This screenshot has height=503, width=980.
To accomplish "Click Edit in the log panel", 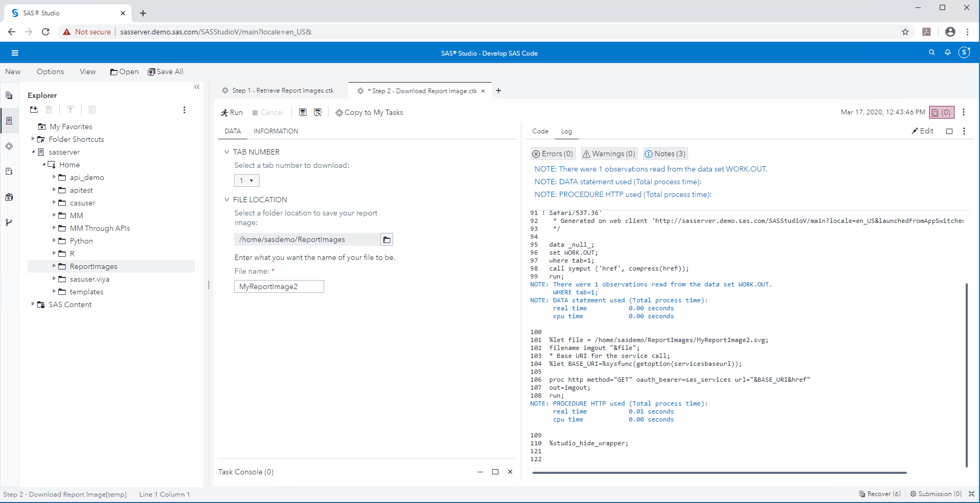I will (922, 131).
